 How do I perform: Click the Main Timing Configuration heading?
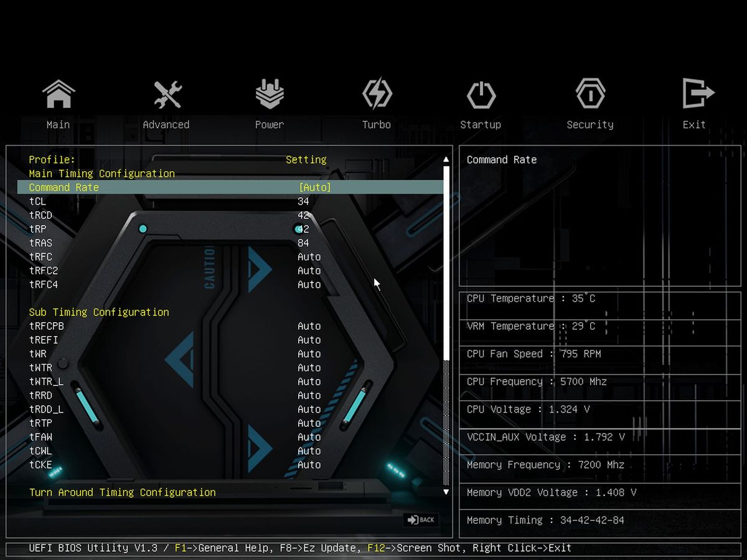pyautogui.click(x=102, y=174)
